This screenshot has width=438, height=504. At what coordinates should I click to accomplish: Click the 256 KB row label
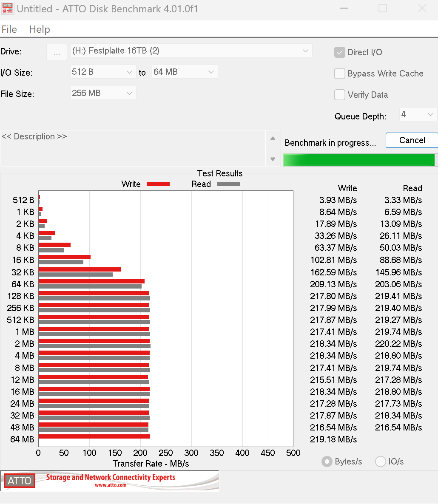pyautogui.click(x=20, y=308)
